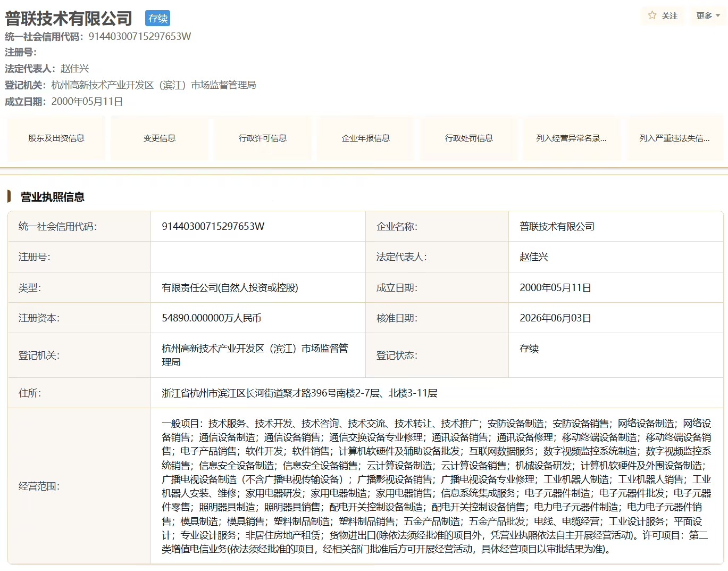The image size is (728, 571).
Task: Click the 存续 status badge
Action: tap(158, 18)
